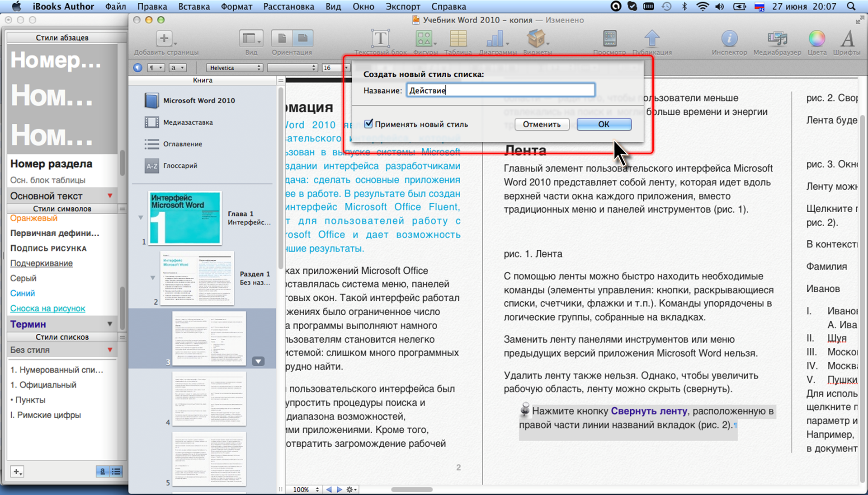
Task: Click the Add Pages (Добавить страницы) toolbar icon
Action: coord(165,38)
